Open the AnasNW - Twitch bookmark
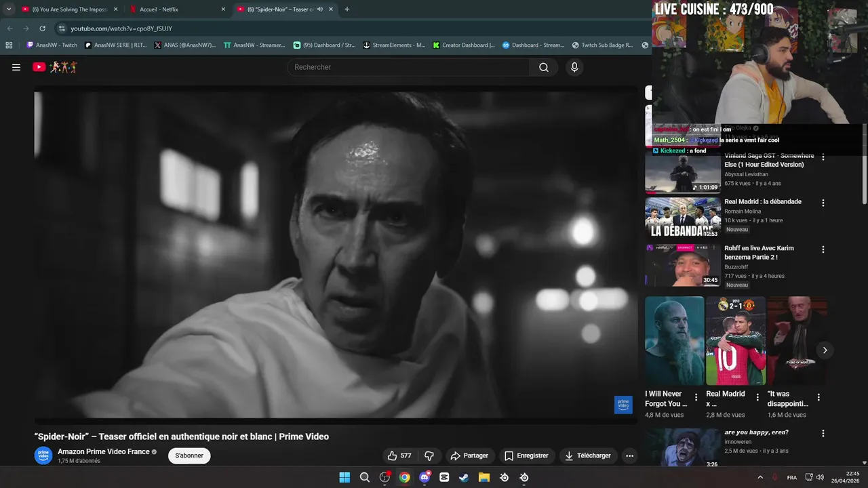868x488 pixels. [52, 45]
